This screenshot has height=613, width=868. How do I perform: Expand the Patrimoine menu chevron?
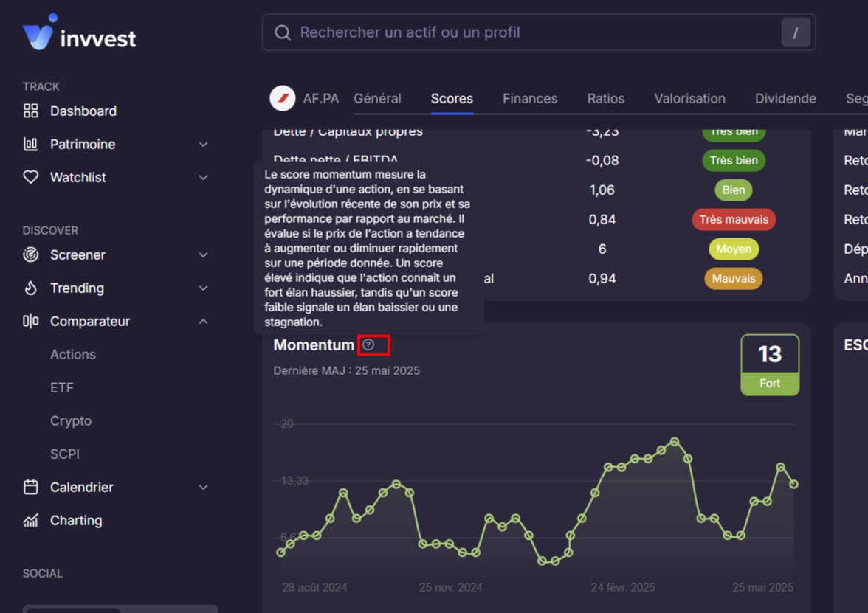tap(203, 145)
